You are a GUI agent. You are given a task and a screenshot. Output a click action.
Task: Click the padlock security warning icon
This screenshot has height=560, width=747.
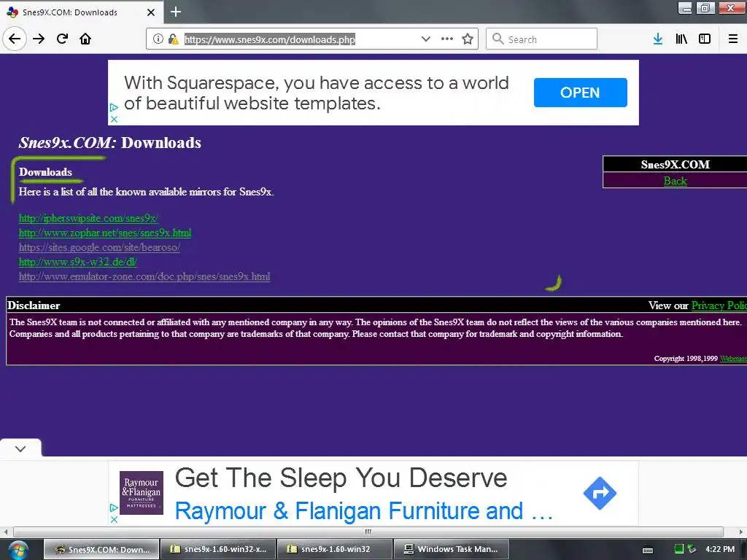173,39
